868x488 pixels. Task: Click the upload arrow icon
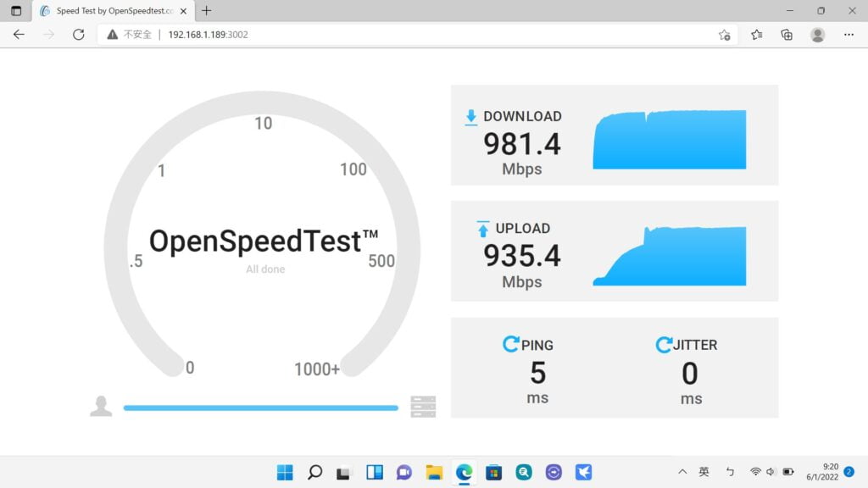coord(482,229)
